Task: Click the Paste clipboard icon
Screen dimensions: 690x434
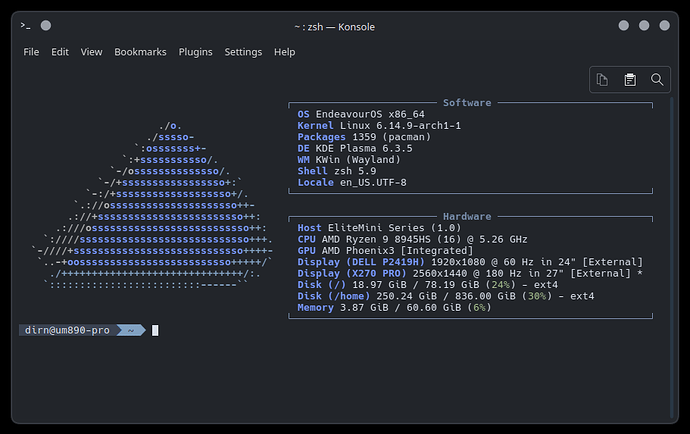Action: (x=630, y=80)
